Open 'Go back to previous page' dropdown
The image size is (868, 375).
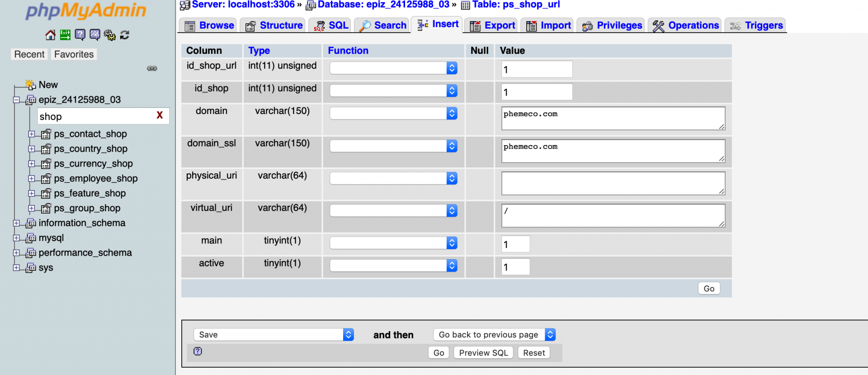(x=494, y=334)
